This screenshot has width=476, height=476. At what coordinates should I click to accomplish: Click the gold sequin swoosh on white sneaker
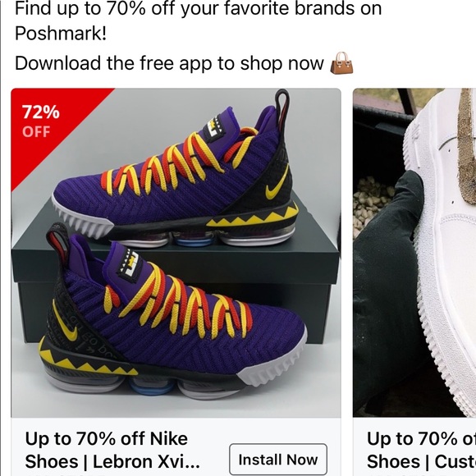pyautogui.click(x=467, y=146)
